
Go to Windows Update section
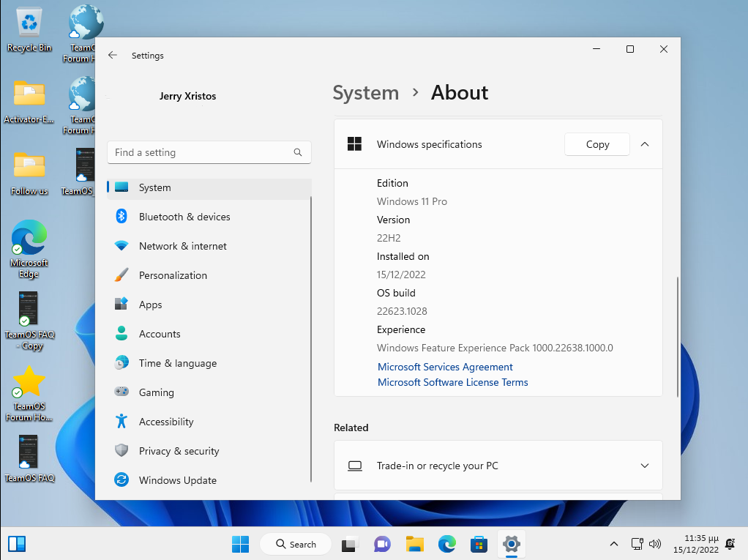point(177,480)
